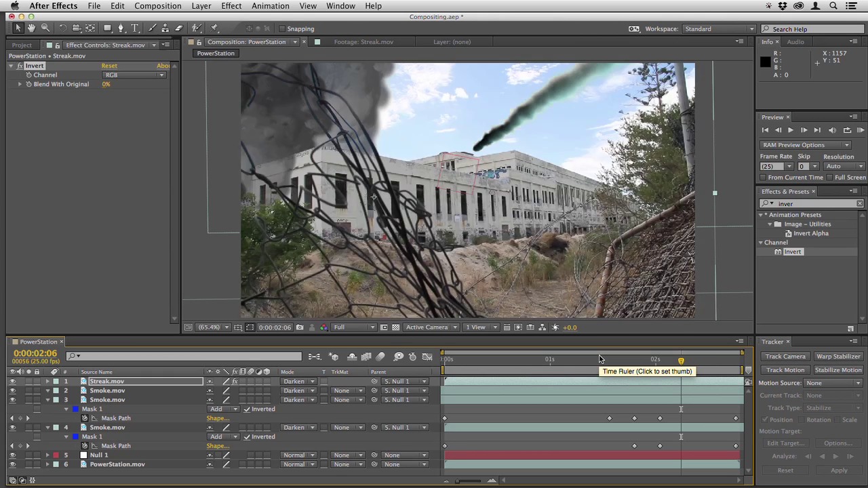The width and height of the screenshot is (868, 488).
Task: Open the Active Camera dropdown
Action: click(x=431, y=327)
